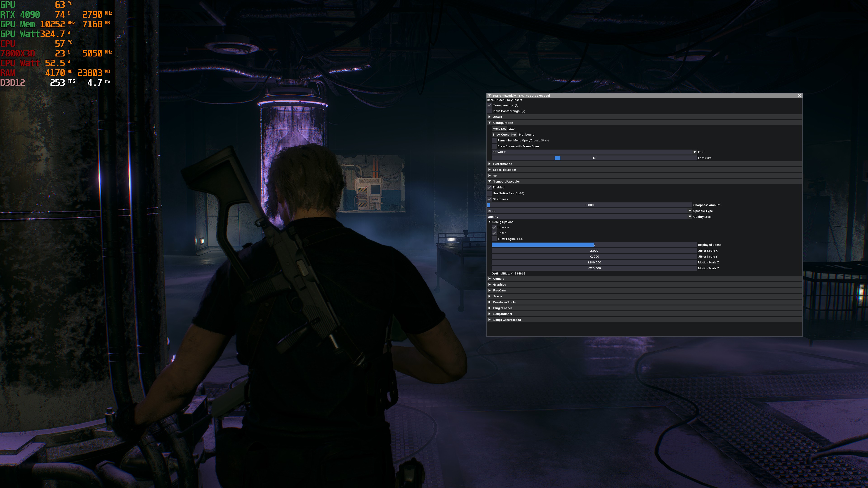Expand the ScriptRunner section
This screenshot has height=488, width=868.
click(644, 314)
